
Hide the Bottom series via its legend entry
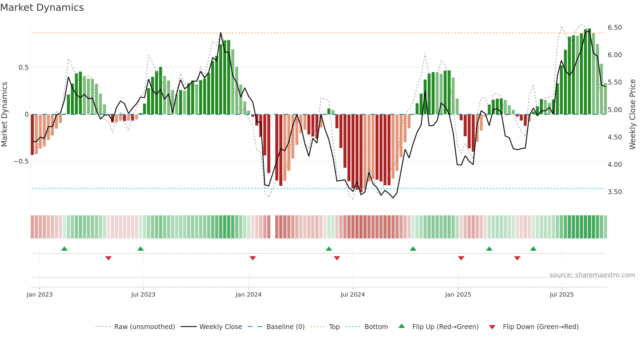tap(367, 327)
